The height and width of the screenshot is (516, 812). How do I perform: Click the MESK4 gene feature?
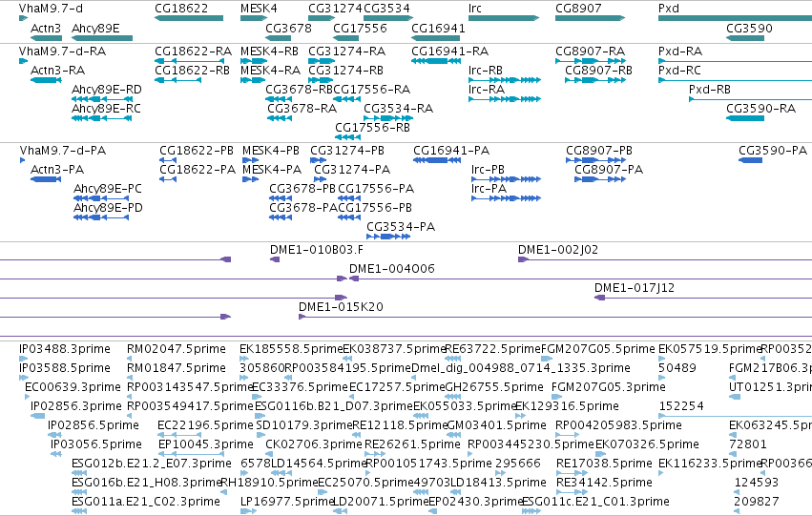pyautogui.click(x=254, y=18)
